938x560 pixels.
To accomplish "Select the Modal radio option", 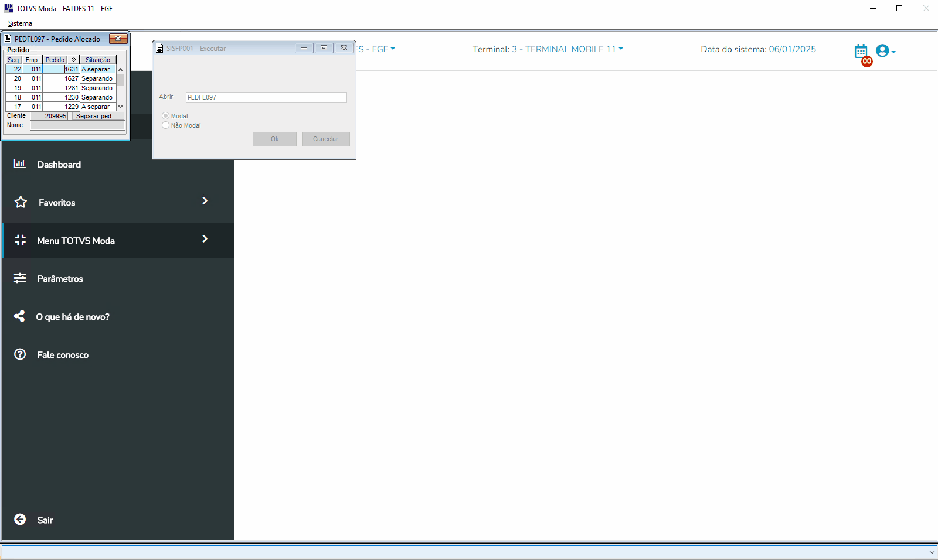I will [165, 116].
